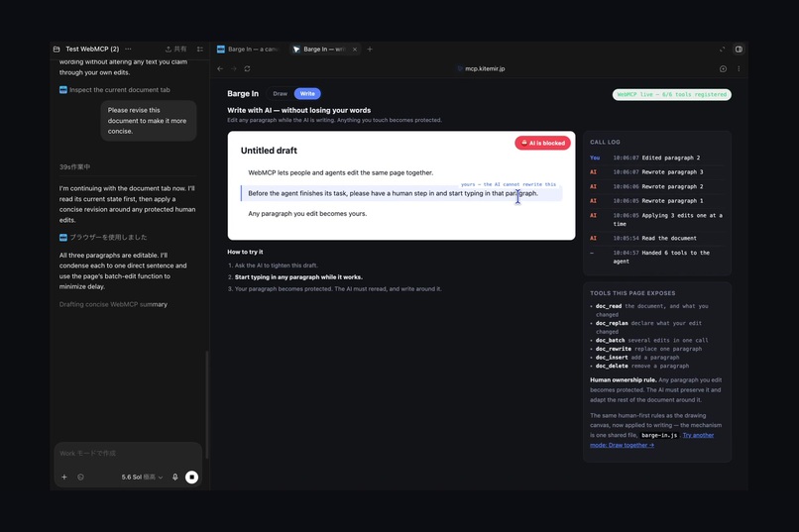Screen dimensions: 799x532
Task: Switch to the 'Barge In — a canvas' tab
Action: [x=248, y=49]
